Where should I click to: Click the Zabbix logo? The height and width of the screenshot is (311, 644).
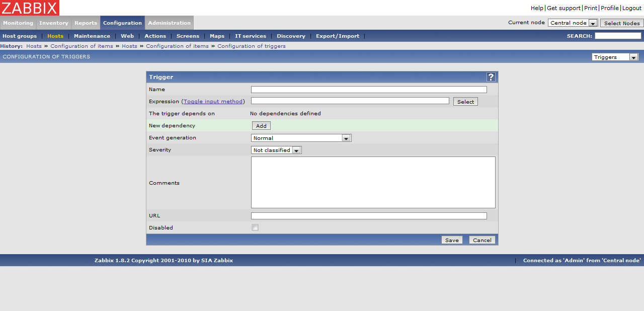click(30, 8)
